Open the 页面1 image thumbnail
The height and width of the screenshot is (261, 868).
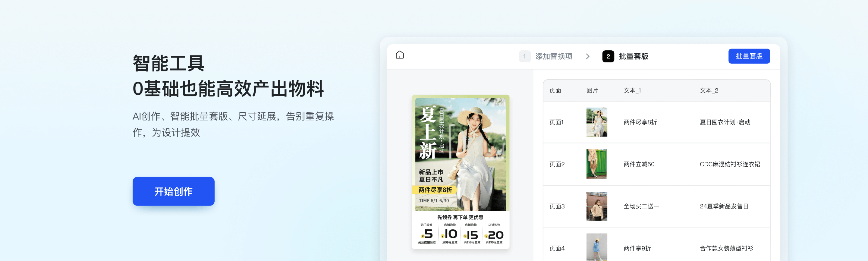[596, 122]
